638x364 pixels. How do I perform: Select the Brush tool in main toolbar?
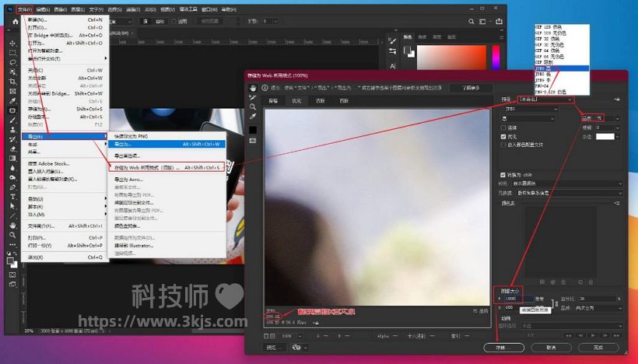pyautogui.click(x=12, y=120)
